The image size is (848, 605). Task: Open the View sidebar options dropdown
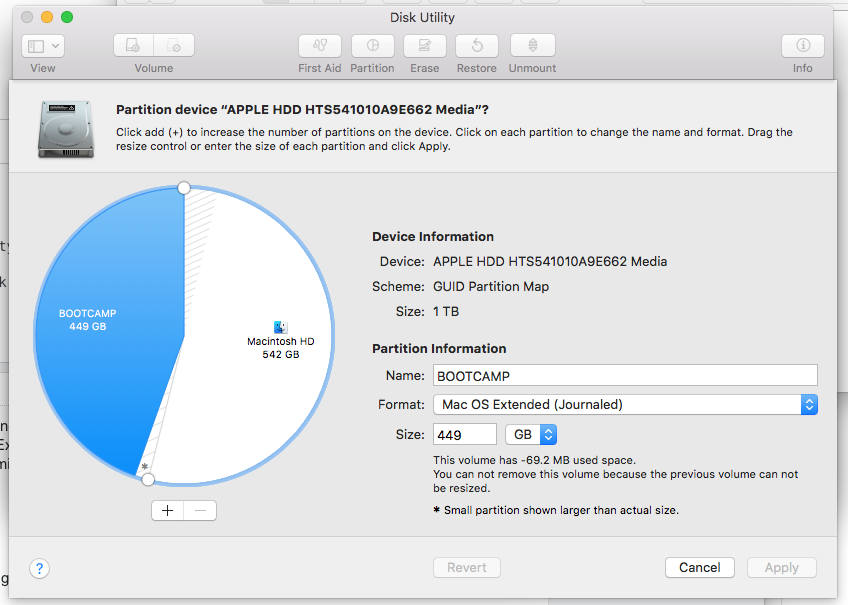(43, 46)
